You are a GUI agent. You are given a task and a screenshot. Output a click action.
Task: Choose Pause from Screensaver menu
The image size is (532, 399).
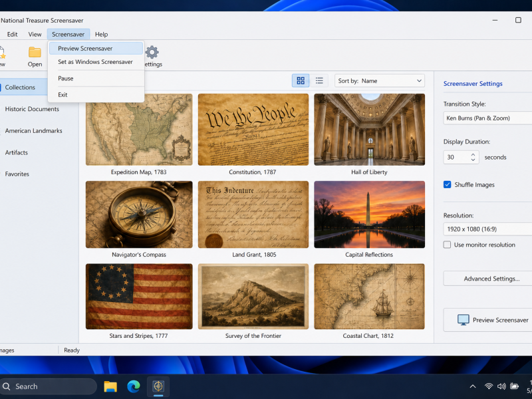[x=96, y=78]
